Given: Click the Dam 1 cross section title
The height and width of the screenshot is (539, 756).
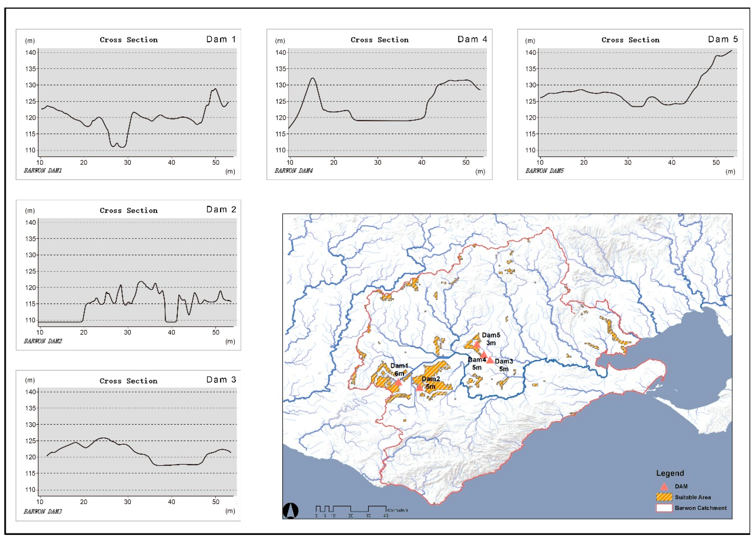Looking at the screenshot, I should (x=128, y=40).
